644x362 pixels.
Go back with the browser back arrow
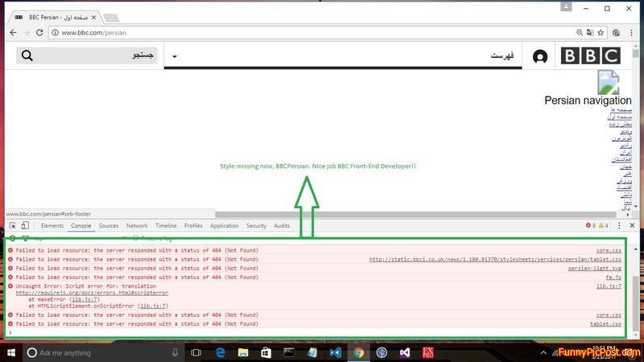point(13,32)
